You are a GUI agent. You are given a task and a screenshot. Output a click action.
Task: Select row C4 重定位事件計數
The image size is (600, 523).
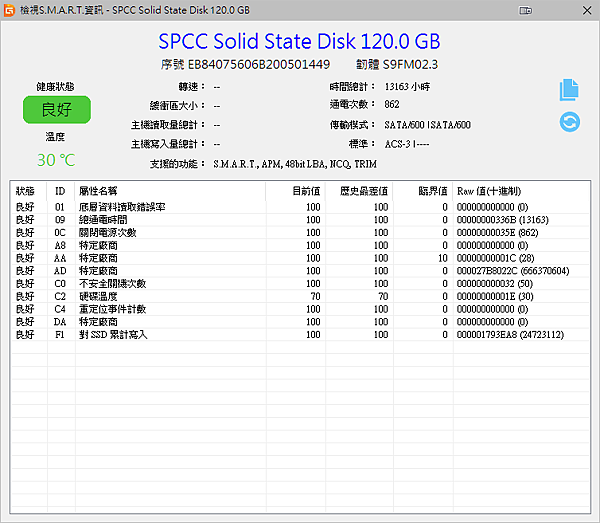pyautogui.click(x=300, y=309)
